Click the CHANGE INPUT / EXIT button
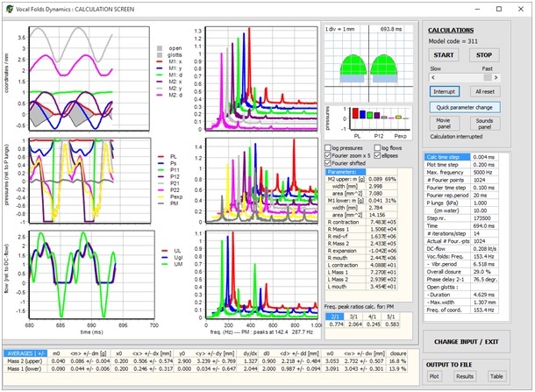The width and height of the screenshot is (535, 392). coord(467,341)
